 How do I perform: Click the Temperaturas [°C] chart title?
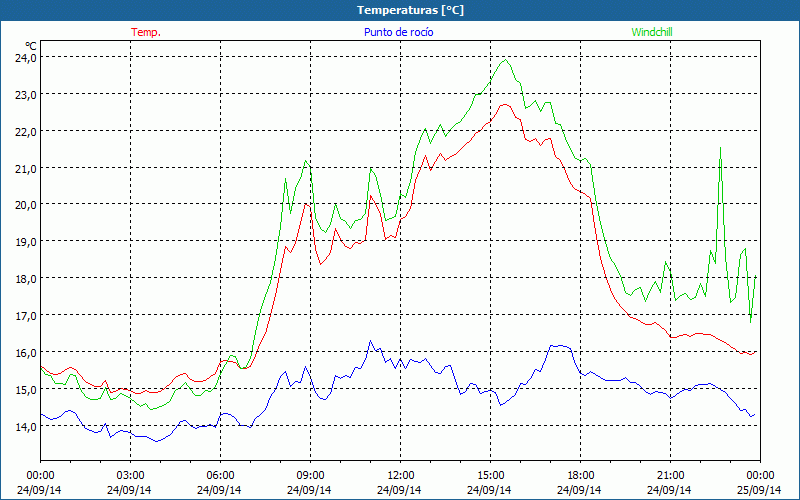[410, 10]
